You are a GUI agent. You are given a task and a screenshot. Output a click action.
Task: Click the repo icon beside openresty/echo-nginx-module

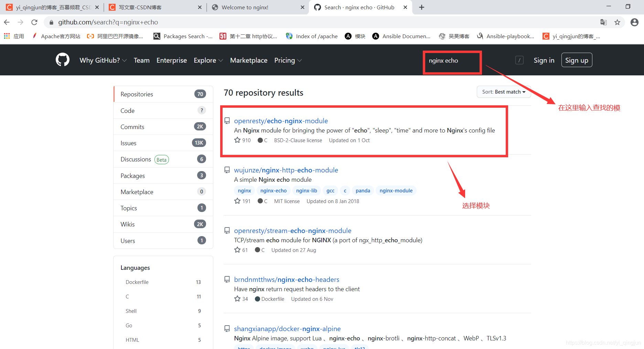click(227, 121)
